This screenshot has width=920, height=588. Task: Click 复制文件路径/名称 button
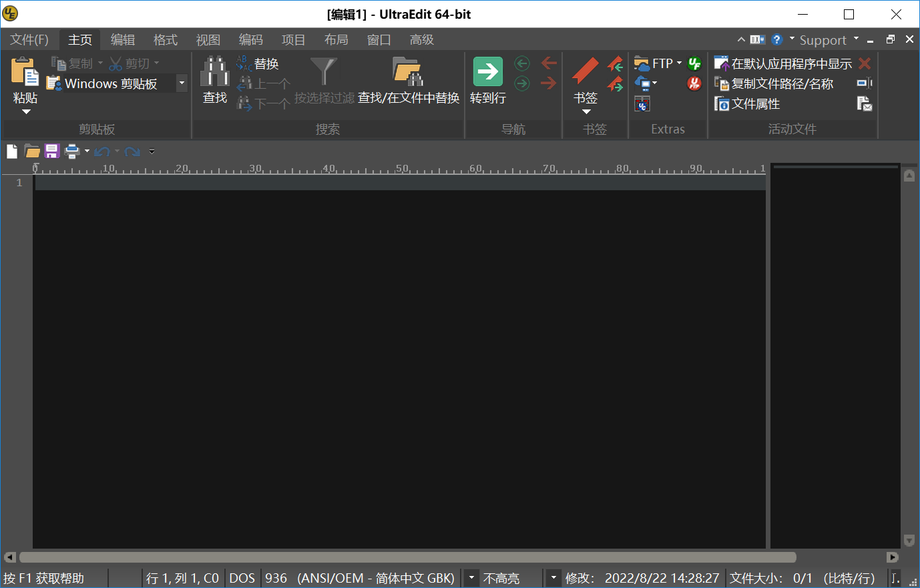pyautogui.click(x=774, y=83)
